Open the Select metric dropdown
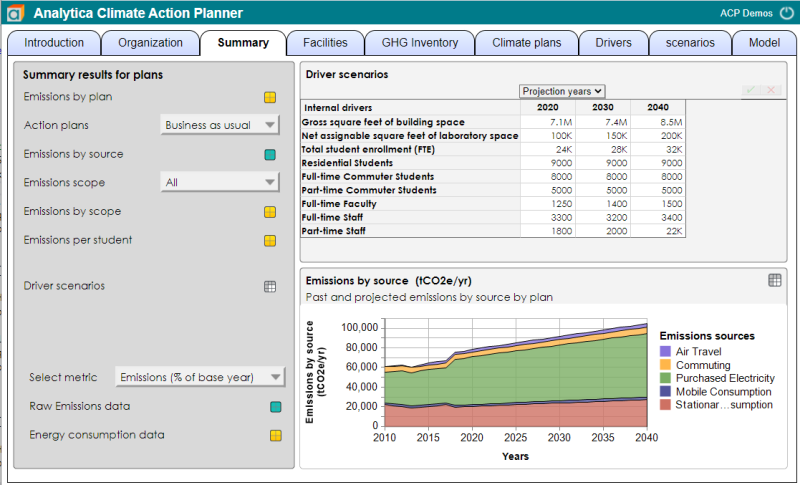 [200, 377]
